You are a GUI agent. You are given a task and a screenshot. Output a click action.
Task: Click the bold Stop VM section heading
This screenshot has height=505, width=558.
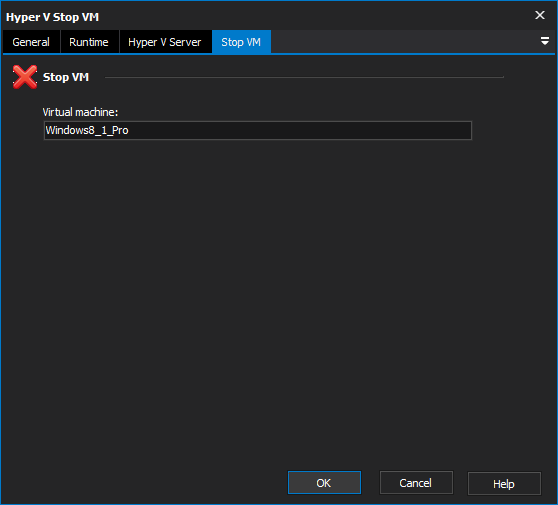click(66, 77)
